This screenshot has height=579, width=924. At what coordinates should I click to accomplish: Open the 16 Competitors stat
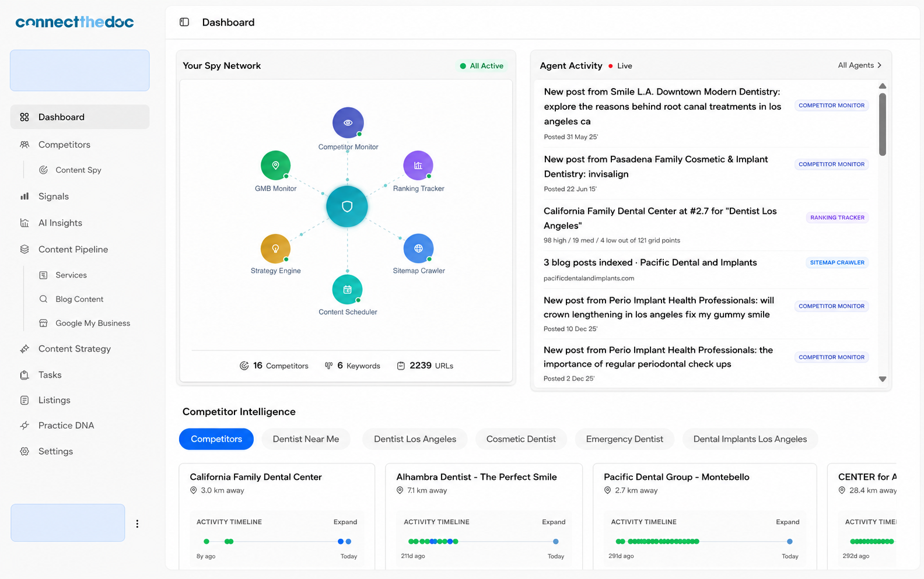[274, 366]
